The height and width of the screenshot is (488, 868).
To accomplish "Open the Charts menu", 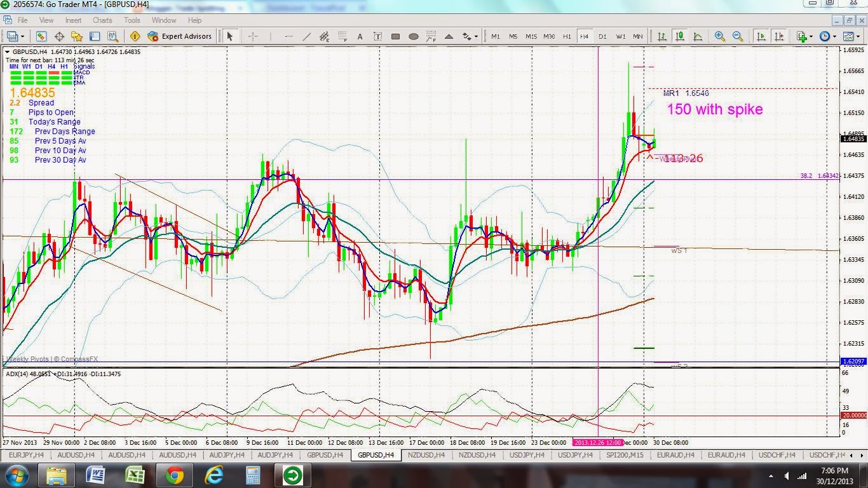I will 102,20.
